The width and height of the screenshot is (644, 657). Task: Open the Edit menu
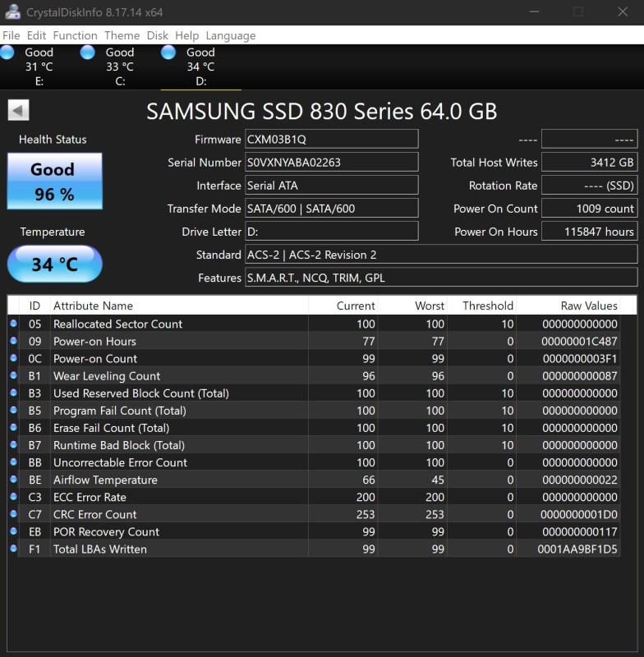36,35
